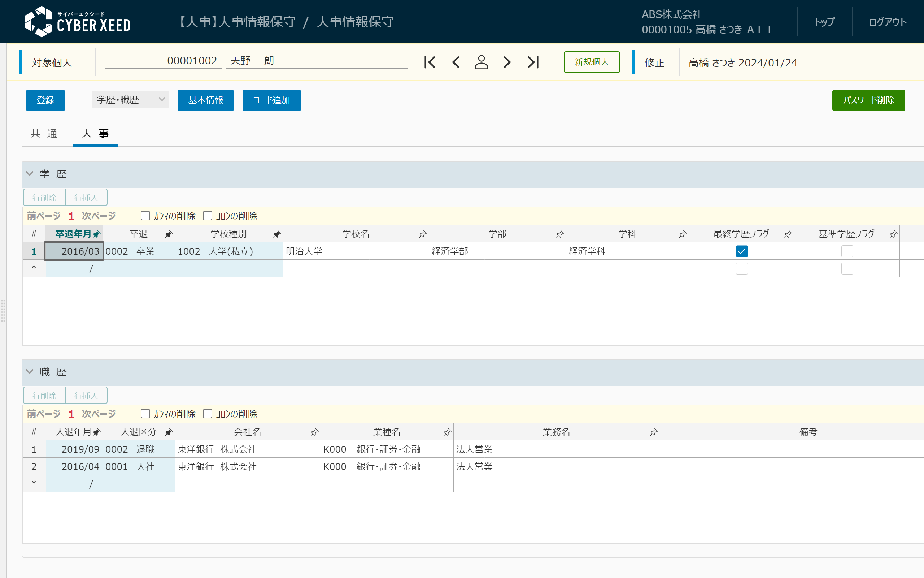Check 最終学歴フラグ in new 学歴 row
The width and height of the screenshot is (924, 578).
pos(741,269)
